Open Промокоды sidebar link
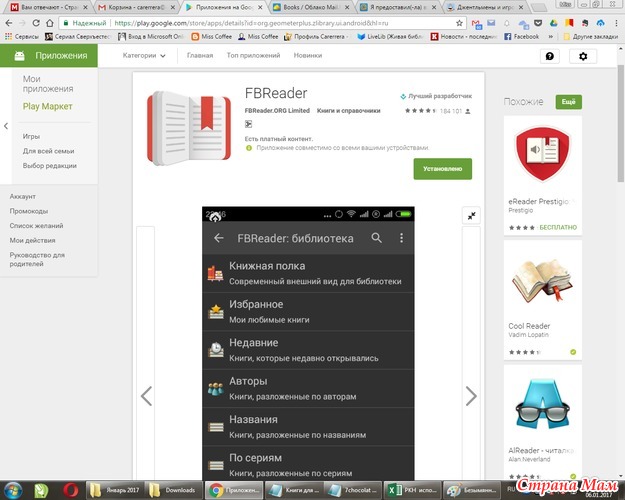The width and height of the screenshot is (625, 500). click(x=29, y=211)
